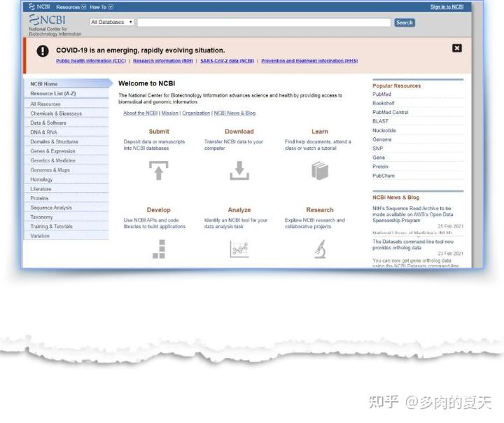Open the How To dropdown menu
Screen dimensions: 504x423
pos(101,7)
